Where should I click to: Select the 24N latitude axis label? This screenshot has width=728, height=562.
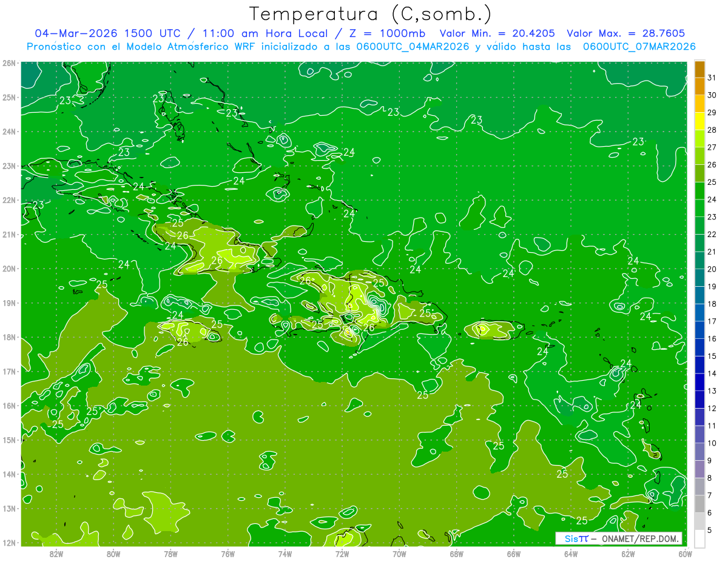[9, 132]
